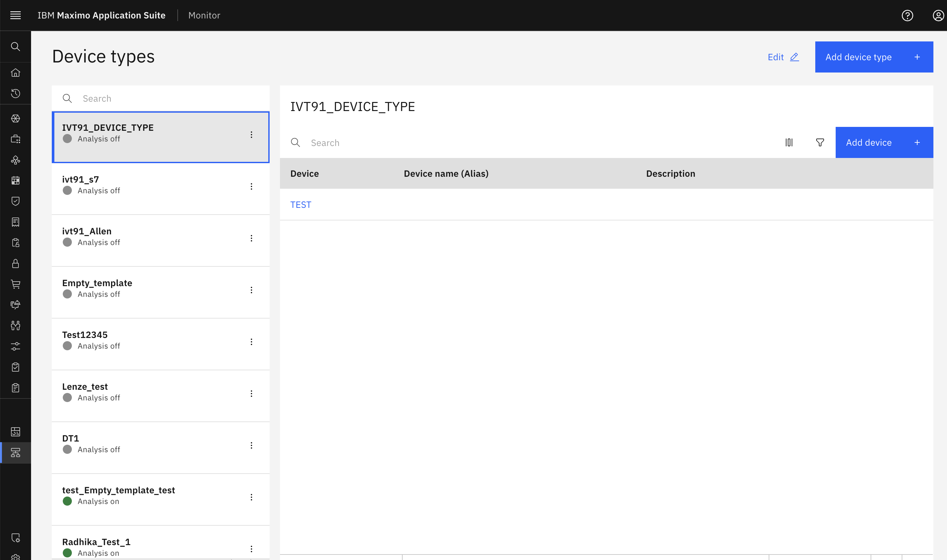Click the two people icon in sidebar
947x560 pixels.
[x=16, y=326]
